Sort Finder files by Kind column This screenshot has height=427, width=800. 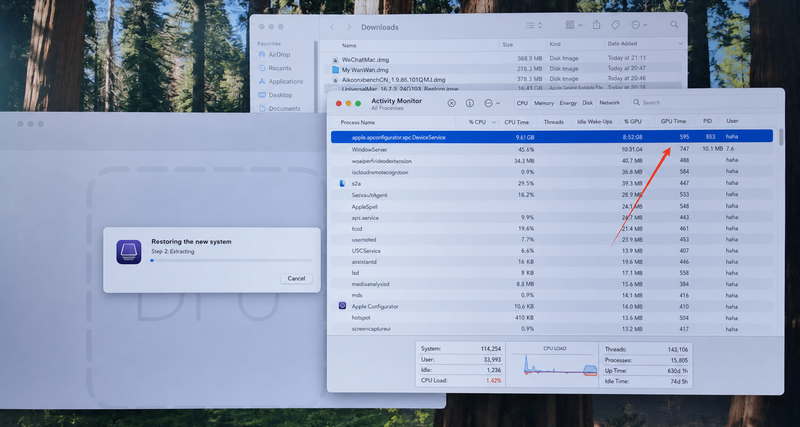click(x=555, y=44)
